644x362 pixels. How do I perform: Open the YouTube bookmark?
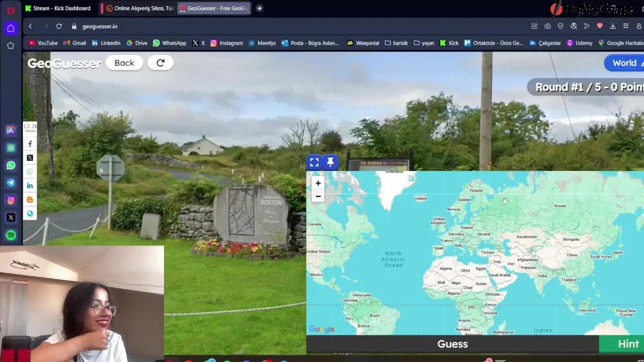pyautogui.click(x=43, y=43)
